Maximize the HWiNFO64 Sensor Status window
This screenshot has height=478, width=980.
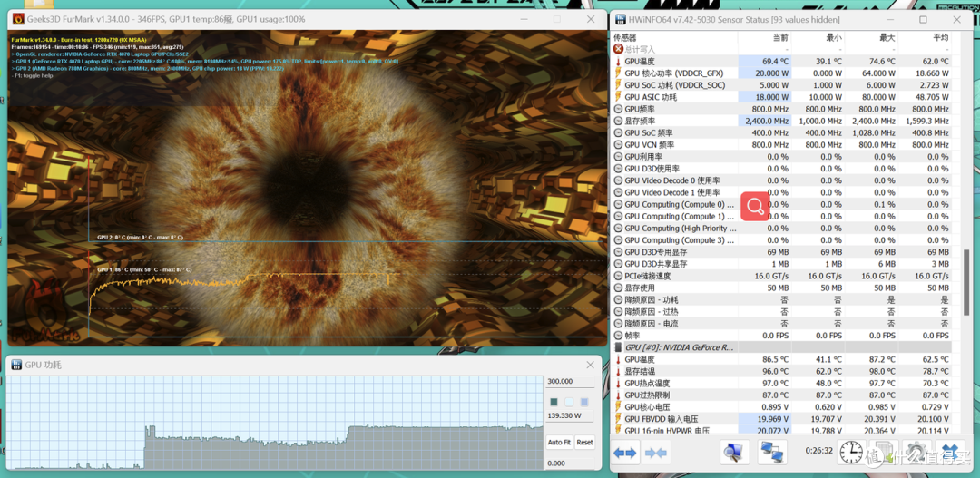point(923,19)
